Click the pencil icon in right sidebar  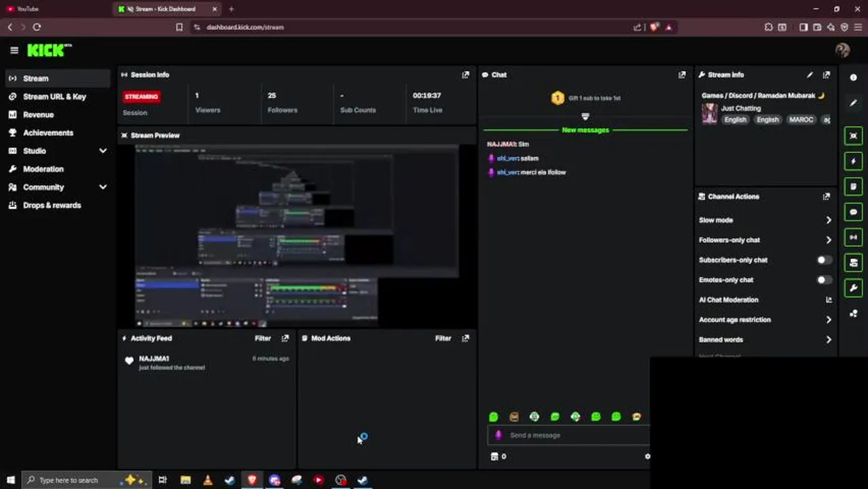854,103
